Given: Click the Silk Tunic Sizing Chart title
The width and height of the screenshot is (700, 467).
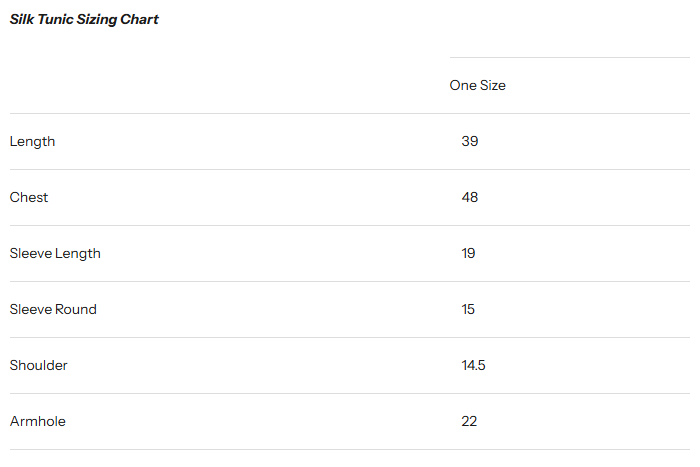Looking at the screenshot, I should pos(84,20).
